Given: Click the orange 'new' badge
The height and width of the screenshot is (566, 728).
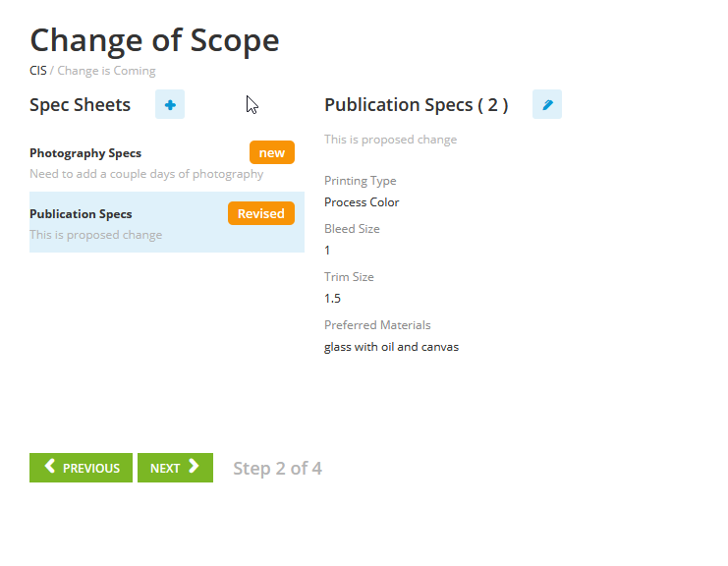Looking at the screenshot, I should 272,152.
